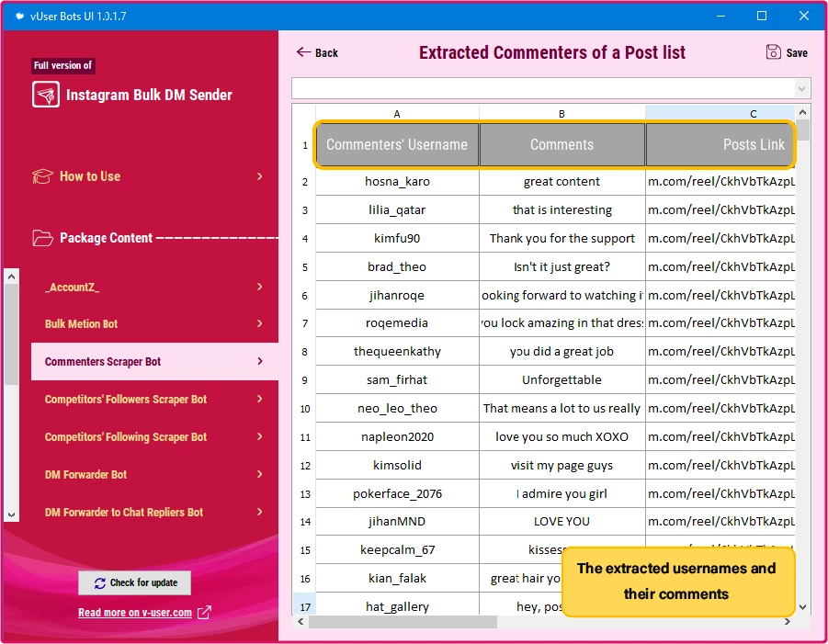Open DM Forwarder to Chat Repliers Bot
828x644 pixels.
point(154,512)
